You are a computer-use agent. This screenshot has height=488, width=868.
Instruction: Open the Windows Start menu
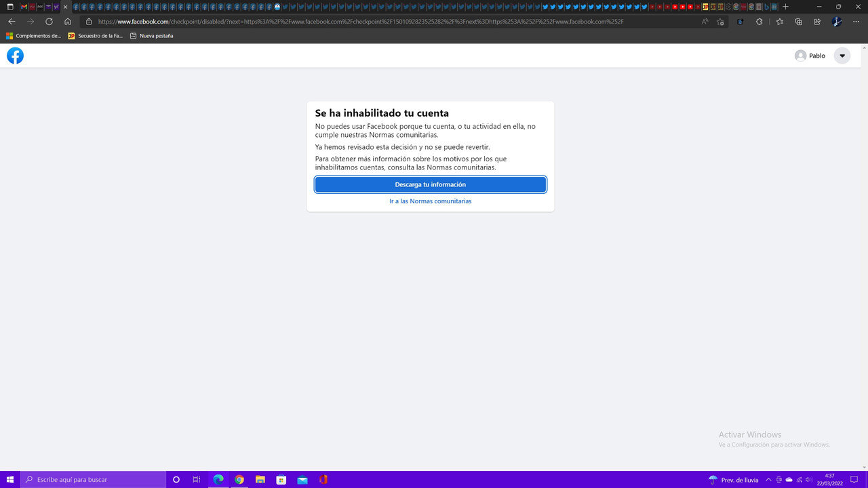pyautogui.click(x=10, y=480)
